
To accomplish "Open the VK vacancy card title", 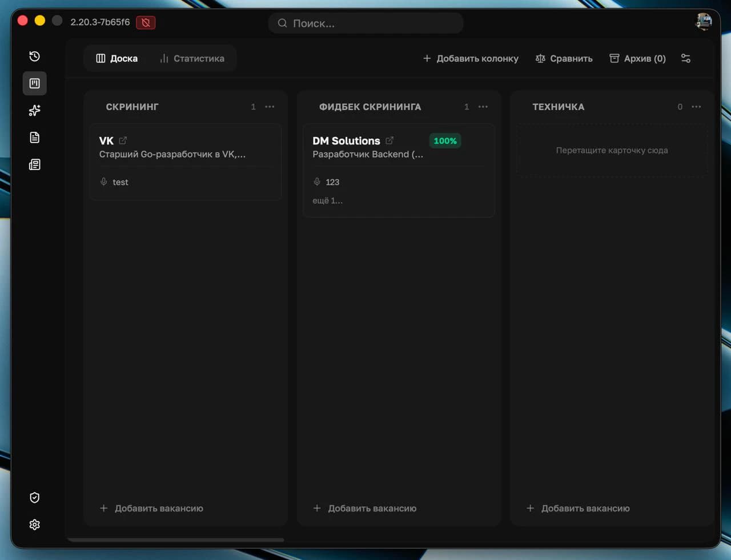I will pos(106,140).
